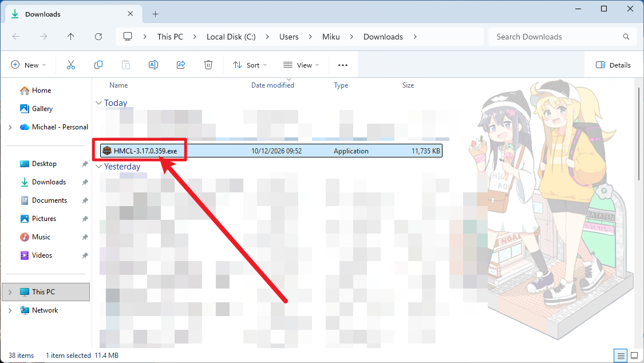Open Home in navigation pane
Image resolution: width=644 pixels, height=363 pixels.
coord(41,90)
